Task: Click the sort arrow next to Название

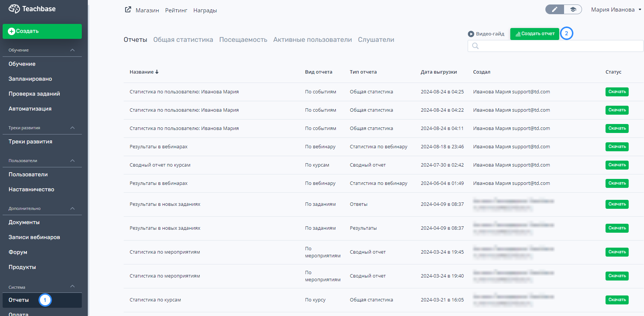Action: pos(157,72)
